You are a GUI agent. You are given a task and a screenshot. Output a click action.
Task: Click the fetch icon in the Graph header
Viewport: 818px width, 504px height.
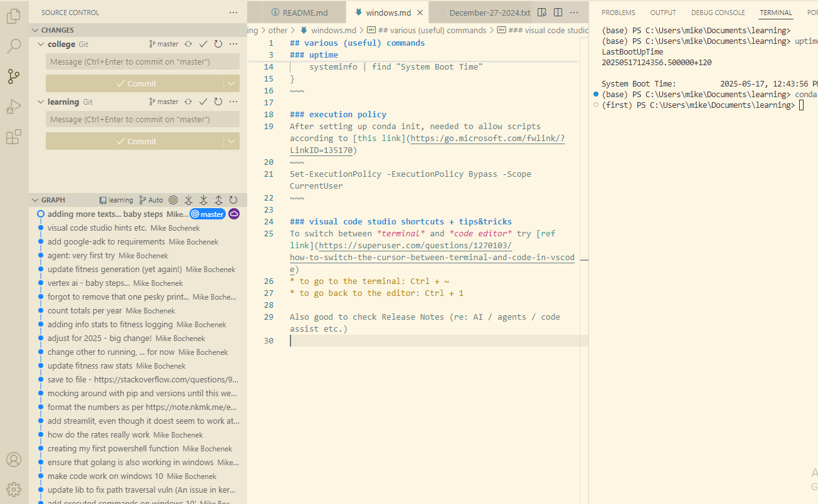click(188, 199)
